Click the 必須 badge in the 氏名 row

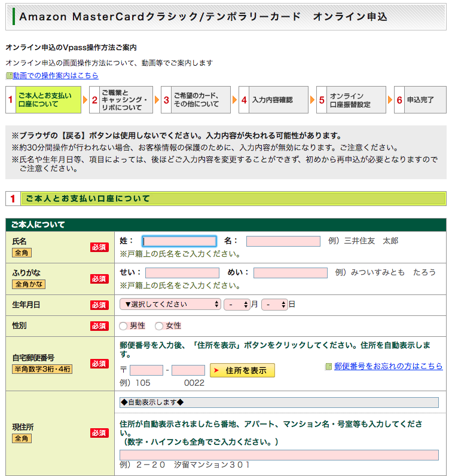[x=99, y=247]
